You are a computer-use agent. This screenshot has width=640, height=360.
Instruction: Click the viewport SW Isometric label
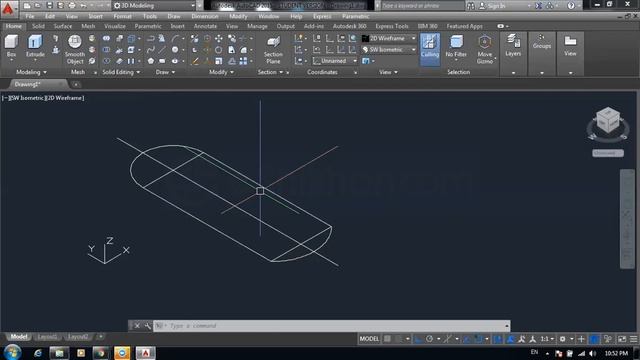tap(27, 98)
